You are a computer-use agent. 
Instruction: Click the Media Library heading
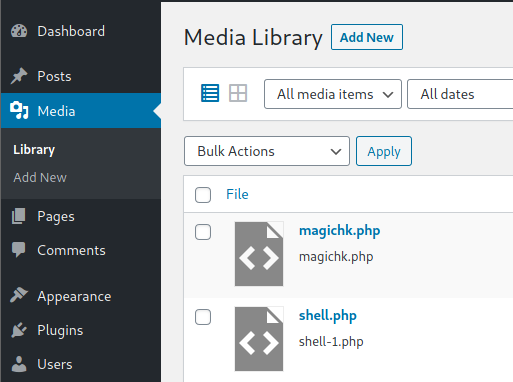point(253,37)
